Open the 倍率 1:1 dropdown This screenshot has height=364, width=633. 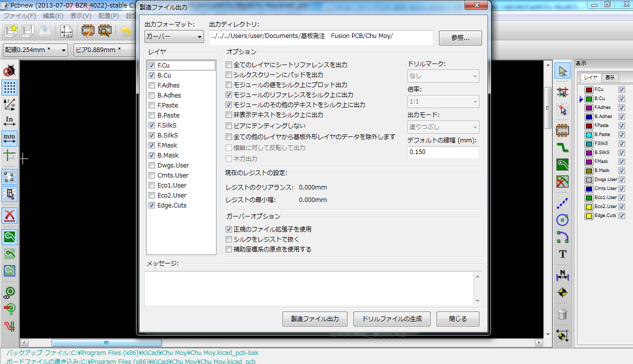[443, 101]
